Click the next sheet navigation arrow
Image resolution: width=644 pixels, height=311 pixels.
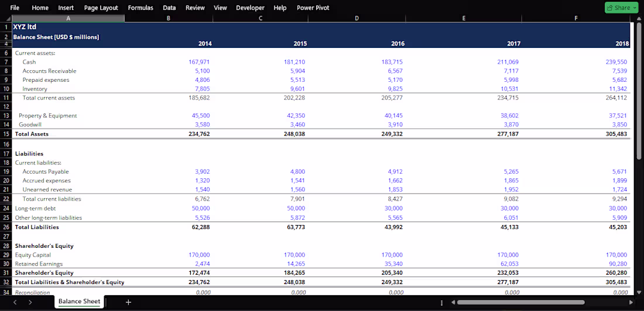coord(30,302)
